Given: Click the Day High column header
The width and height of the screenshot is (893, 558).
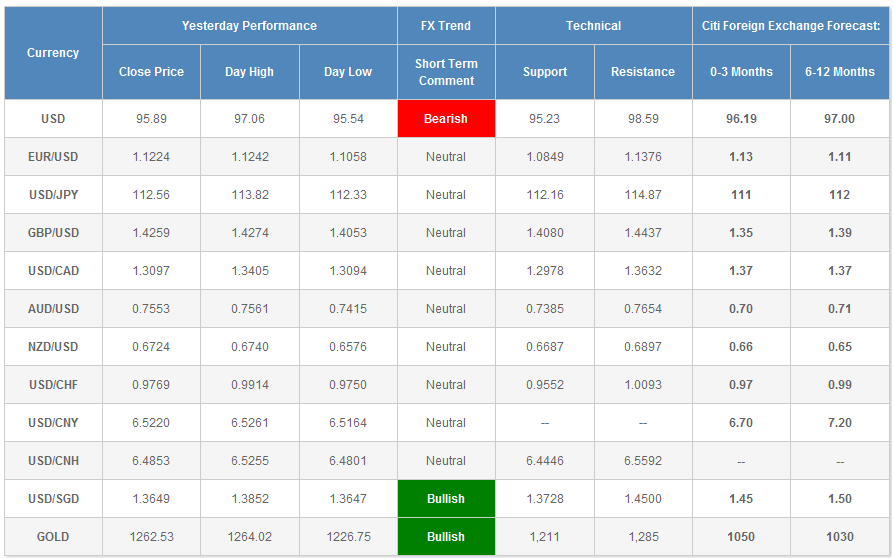Looking at the screenshot, I should click(x=249, y=72).
